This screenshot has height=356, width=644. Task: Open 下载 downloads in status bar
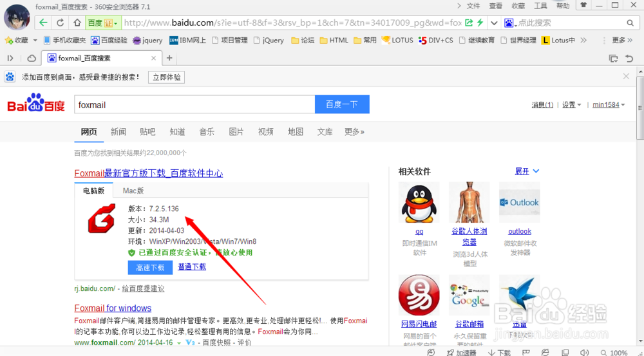(500, 352)
